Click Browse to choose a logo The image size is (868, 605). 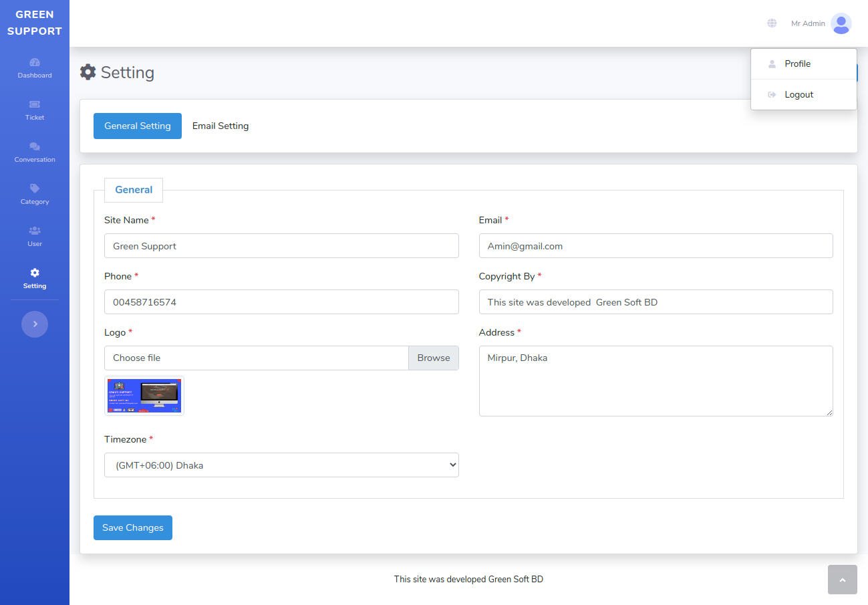coord(434,358)
